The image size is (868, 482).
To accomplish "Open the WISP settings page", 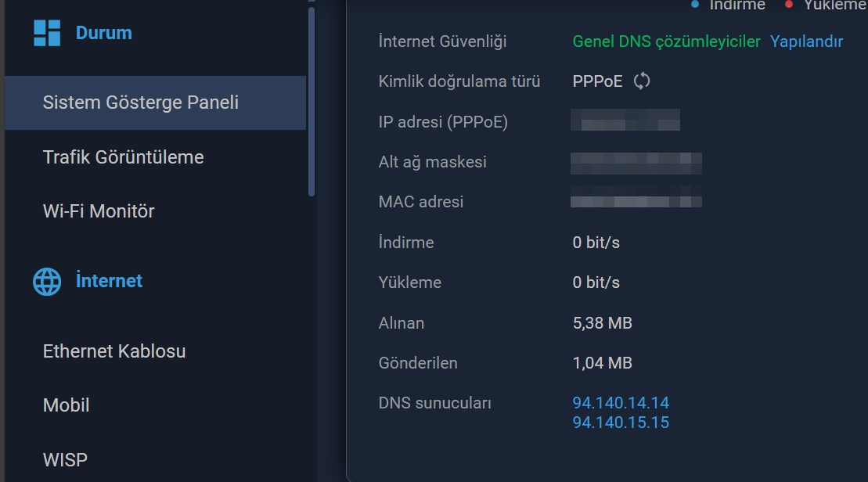I will [x=65, y=460].
